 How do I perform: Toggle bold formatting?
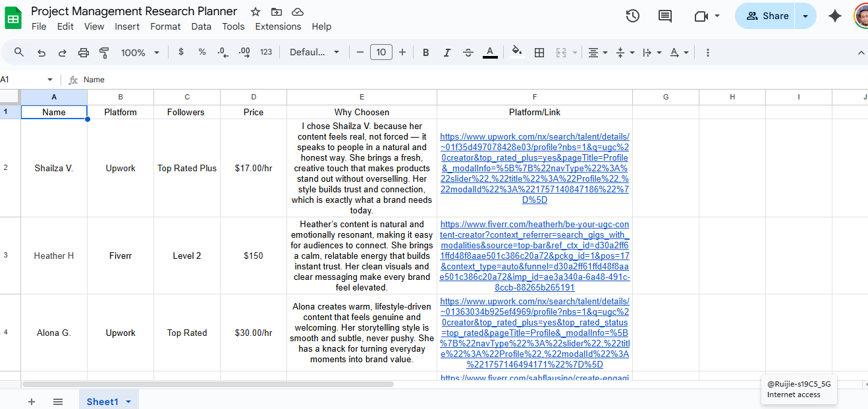(426, 53)
